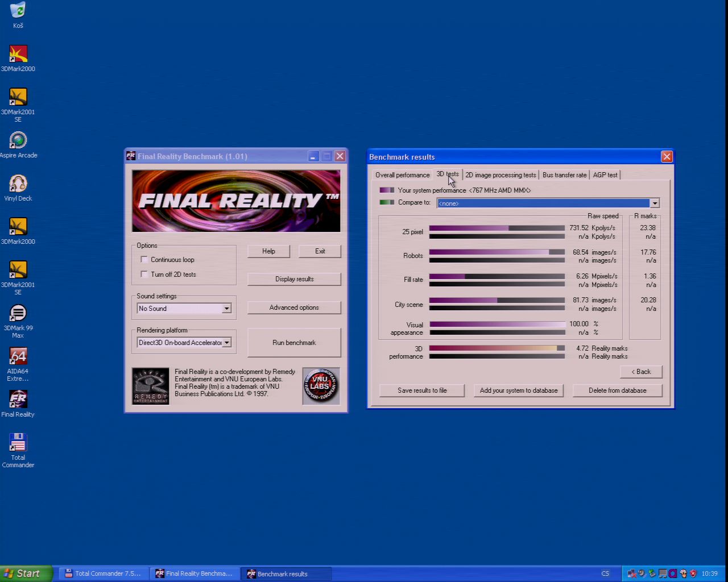Open the 2D image processing tests tab

point(500,175)
